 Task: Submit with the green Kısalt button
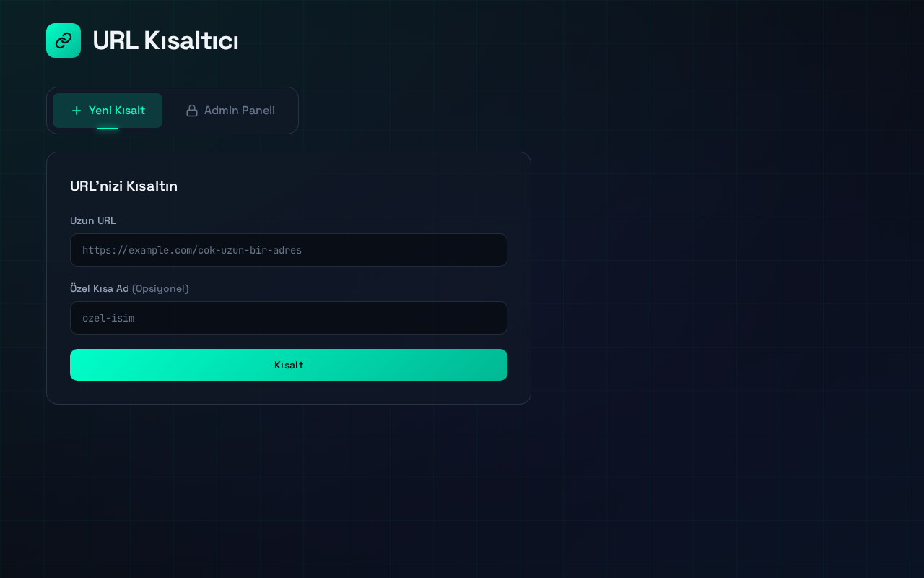coord(289,365)
